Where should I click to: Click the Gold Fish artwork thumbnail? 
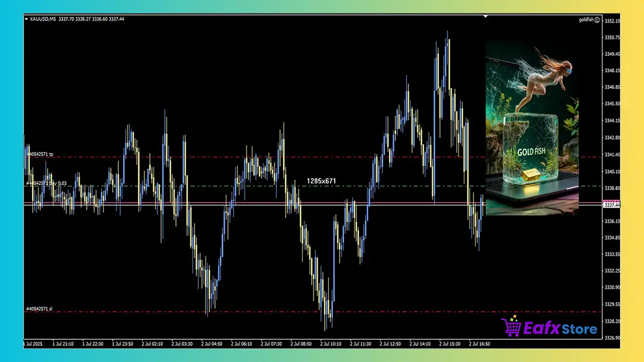pos(532,128)
